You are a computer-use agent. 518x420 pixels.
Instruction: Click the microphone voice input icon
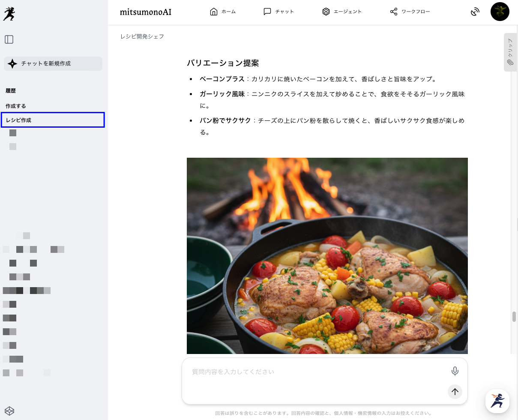click(x=455, y=371)
